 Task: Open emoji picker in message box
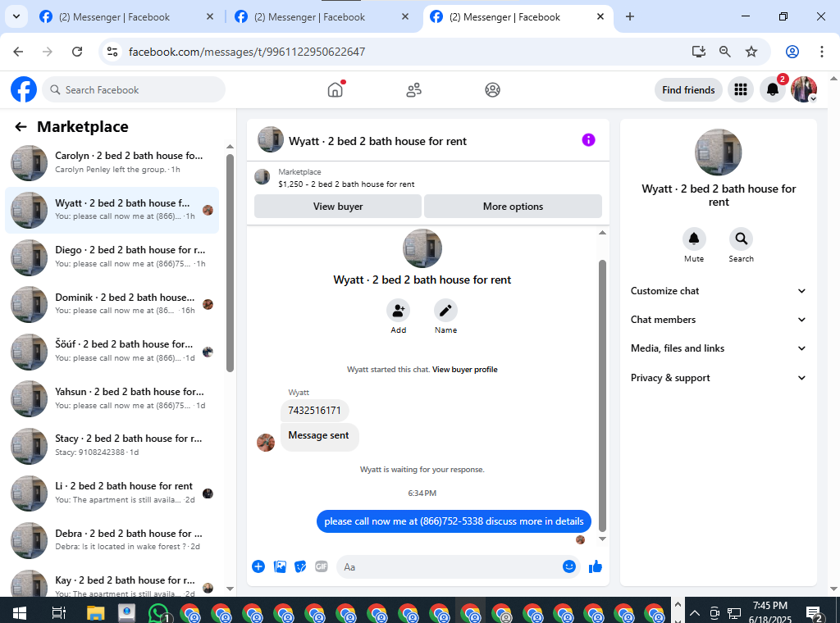[569, 566]
